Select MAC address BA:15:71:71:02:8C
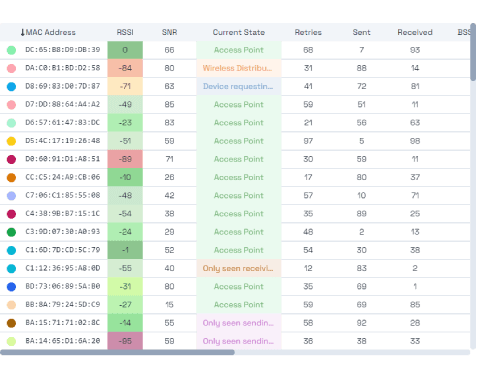The height and width of the screenshot is (380, 480). tap(63, 322)
